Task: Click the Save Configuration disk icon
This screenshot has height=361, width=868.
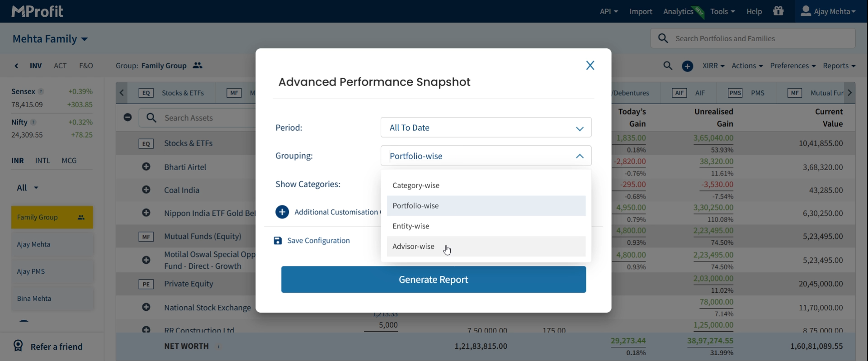Action: tap(278, 241)
